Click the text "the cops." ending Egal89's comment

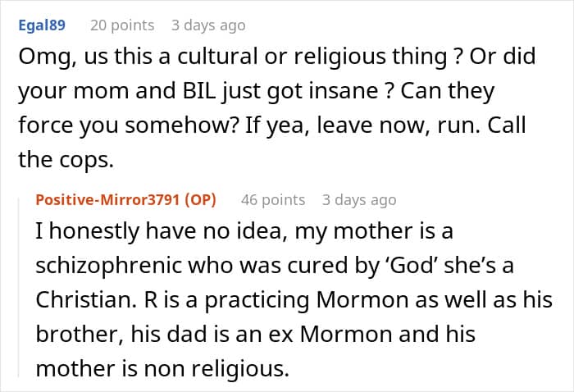[x=66, y=160]
